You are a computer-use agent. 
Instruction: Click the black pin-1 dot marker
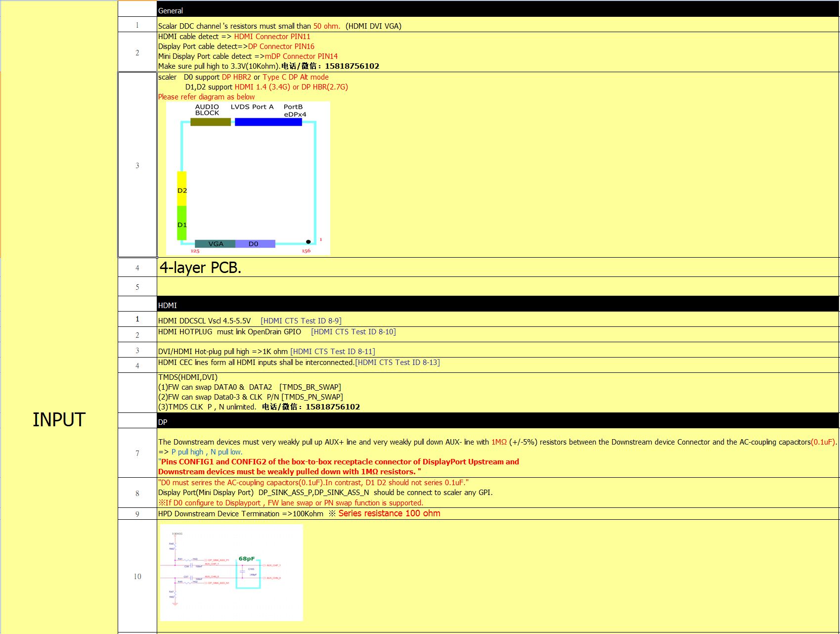(x=308, y=242)
